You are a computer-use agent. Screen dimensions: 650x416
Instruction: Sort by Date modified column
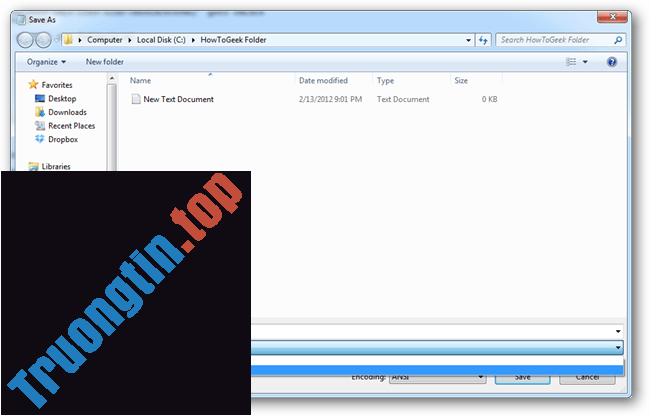[323, 80]
